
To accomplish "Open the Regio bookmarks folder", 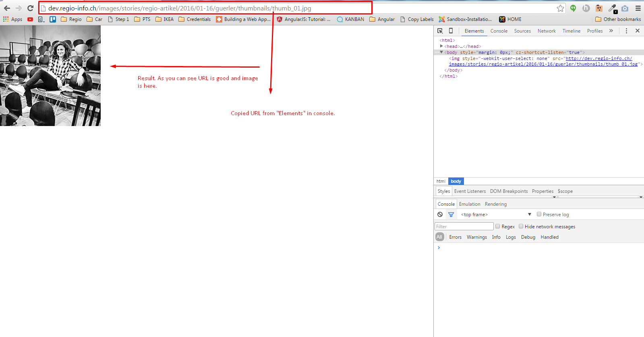I will pyautogui.click(x=71, y=19).
